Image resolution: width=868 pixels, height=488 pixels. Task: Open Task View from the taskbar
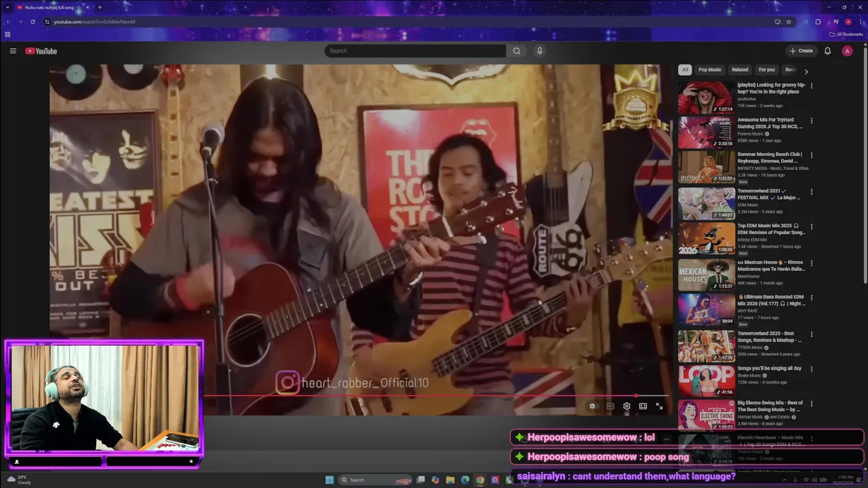pos(421,480)
